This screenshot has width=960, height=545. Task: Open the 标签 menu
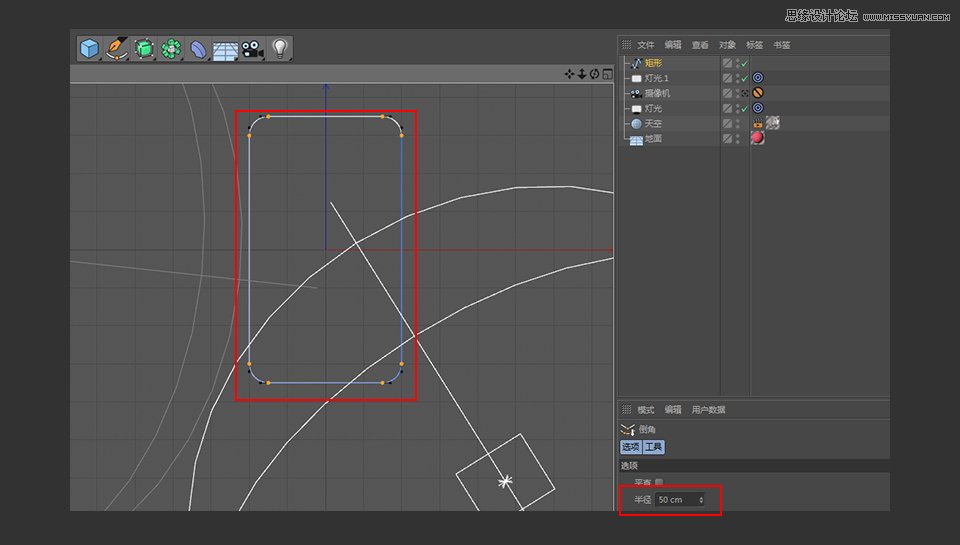(x=754, y=45)
